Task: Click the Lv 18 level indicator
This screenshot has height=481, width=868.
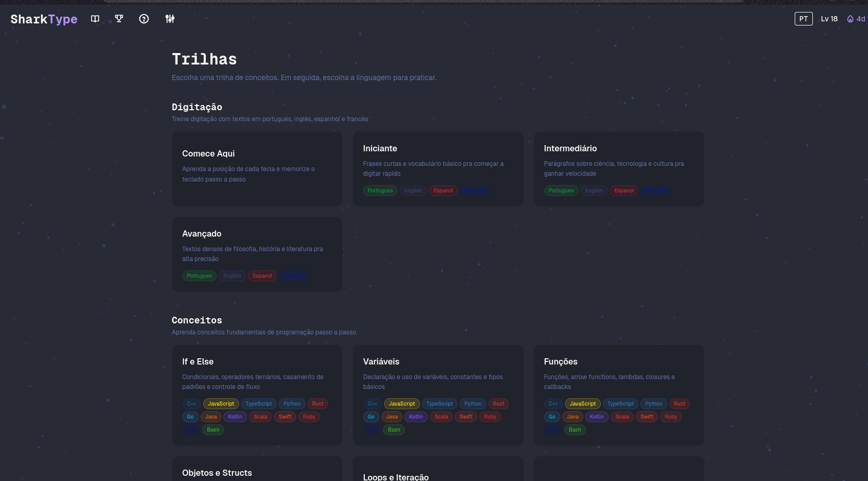Action: click(x=829, y=19)
